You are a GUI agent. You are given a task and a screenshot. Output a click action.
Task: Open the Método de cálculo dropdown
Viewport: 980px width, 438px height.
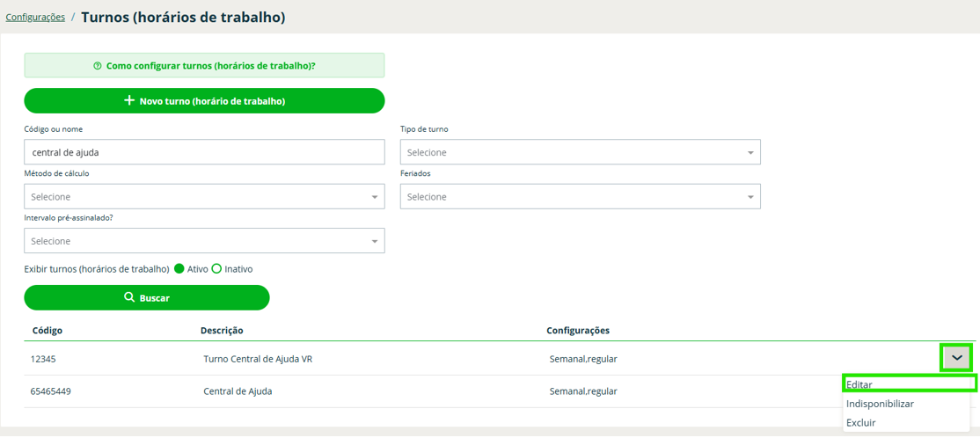coord(204,197)
